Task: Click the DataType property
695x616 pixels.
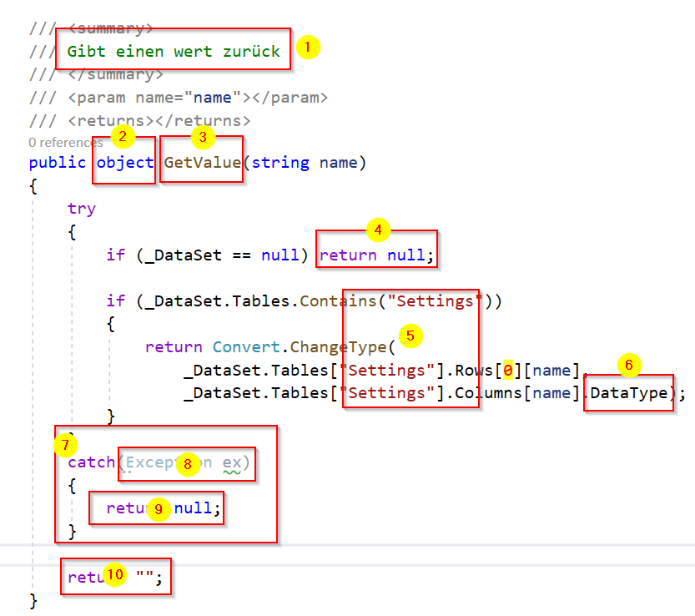Action: click(x=628, y=393)
